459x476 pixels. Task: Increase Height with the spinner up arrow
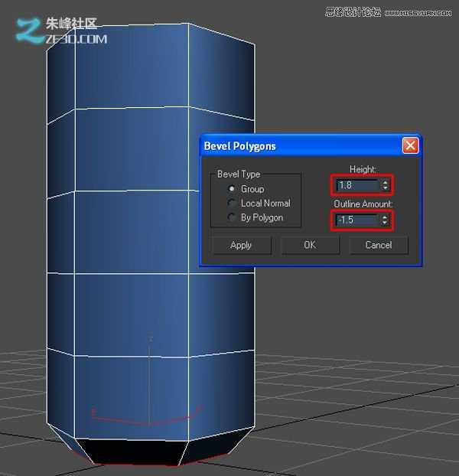tap(385, 182)
